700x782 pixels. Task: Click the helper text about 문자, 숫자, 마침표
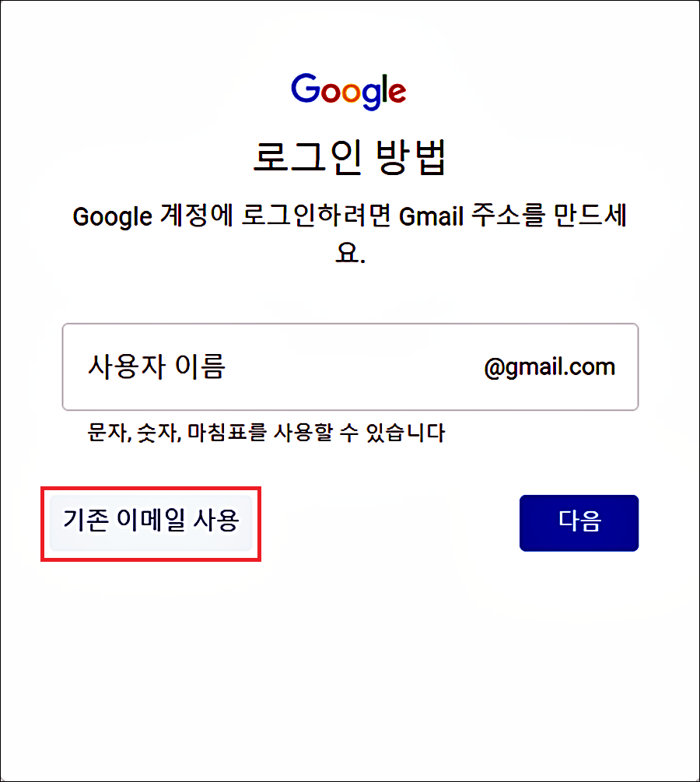tap(266, 433)
